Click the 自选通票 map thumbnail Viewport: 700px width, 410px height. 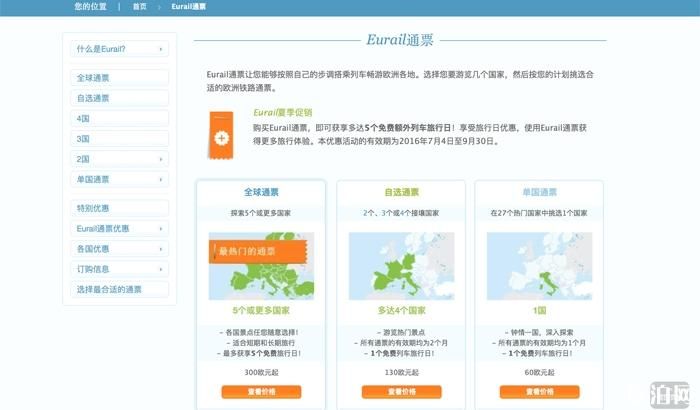tap(401, 266)
